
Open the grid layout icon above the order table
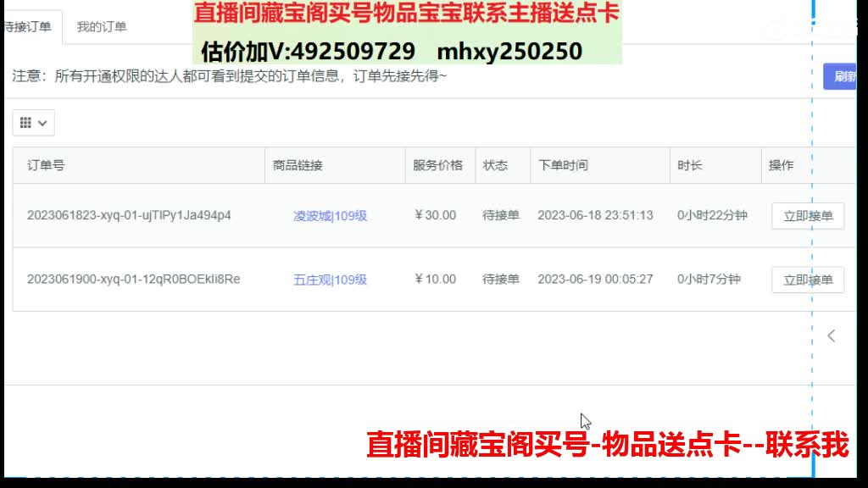[28, 122]
